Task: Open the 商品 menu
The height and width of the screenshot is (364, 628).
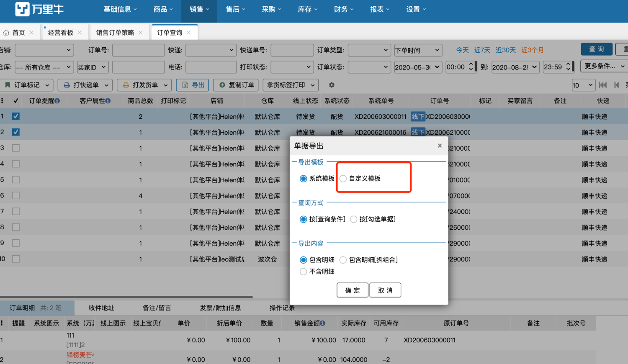Action: (x=163, y=9)
